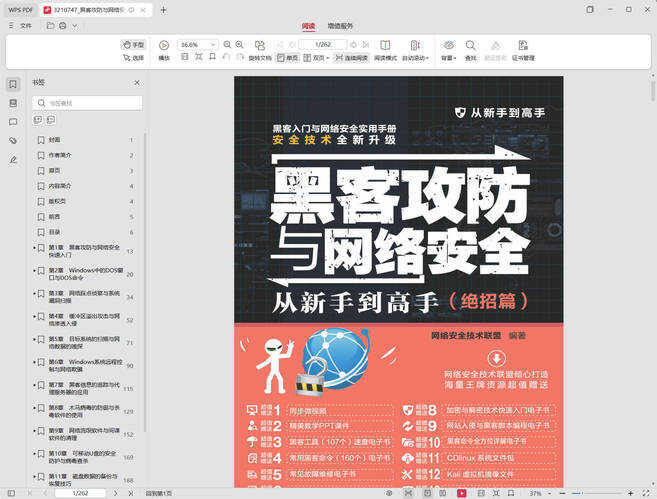Click the zoom out magnifier icon
Image resolution: width=657 pixels, height=499 pixels.
[x=227, y=45]
